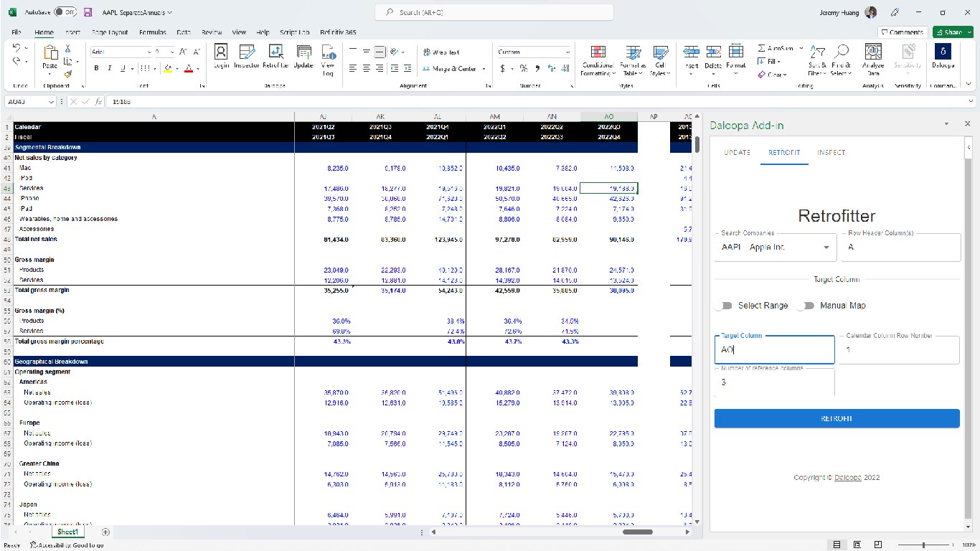Switch to the UPDATE tab in Daloopa
Viewport: 980px width, 551px height.
click(737, 152)
